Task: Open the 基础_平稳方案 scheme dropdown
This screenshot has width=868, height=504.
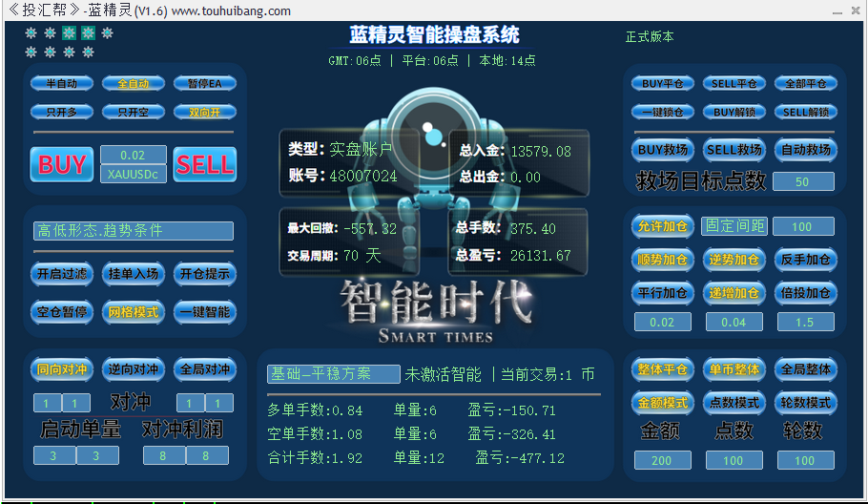Action: (333, 374)
